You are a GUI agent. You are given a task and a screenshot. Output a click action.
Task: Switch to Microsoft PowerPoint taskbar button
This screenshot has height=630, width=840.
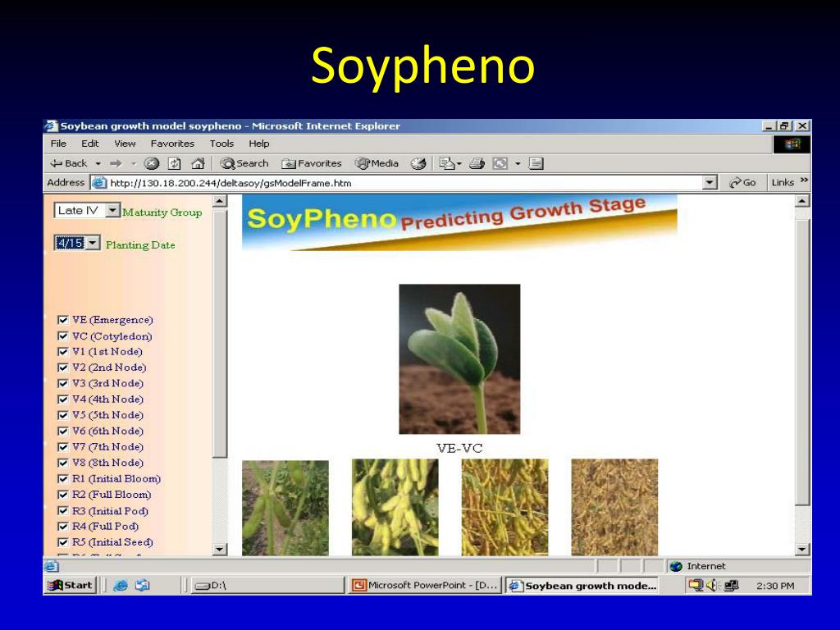[x=425, y=586]
